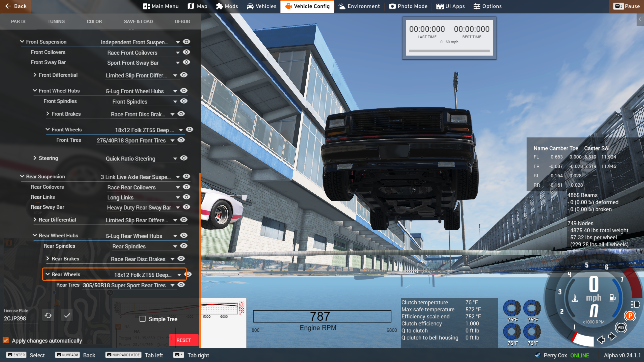This screenshot has height=362, width=644.
Task: Toggle visibility of Rear Links
Action: tap(186, 197)
